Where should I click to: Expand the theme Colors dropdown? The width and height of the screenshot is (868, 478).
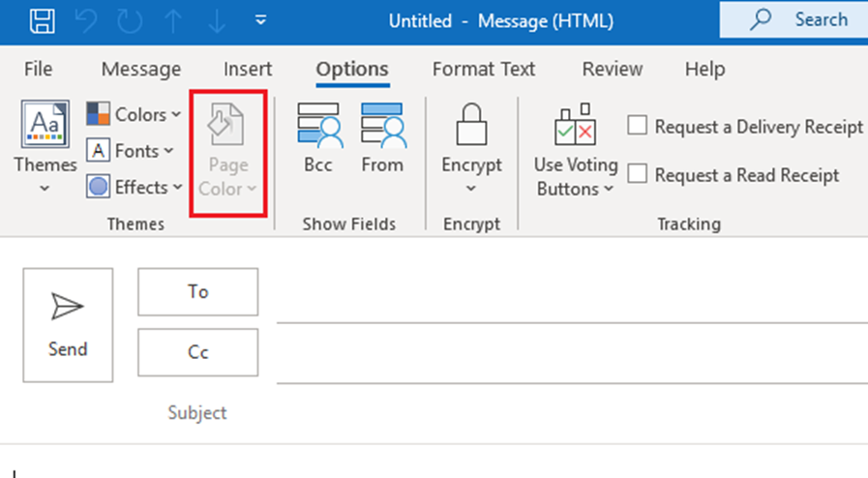click(134, 114)
